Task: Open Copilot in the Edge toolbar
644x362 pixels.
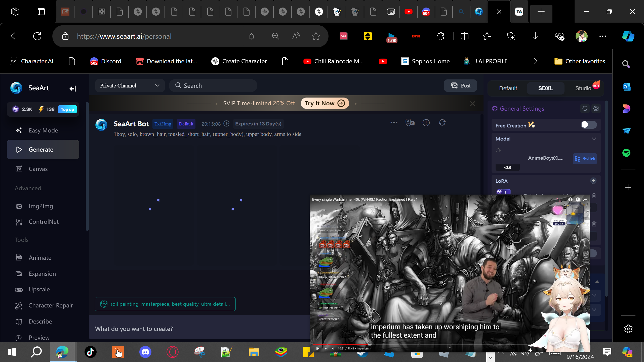Action: [628, 36]
